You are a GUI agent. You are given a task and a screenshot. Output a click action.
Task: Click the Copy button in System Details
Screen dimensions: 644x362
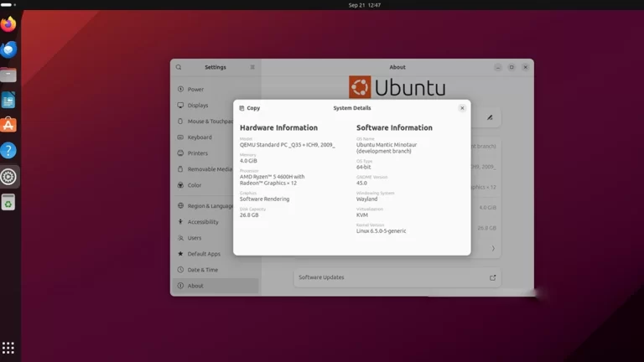(x=250, y=108)
